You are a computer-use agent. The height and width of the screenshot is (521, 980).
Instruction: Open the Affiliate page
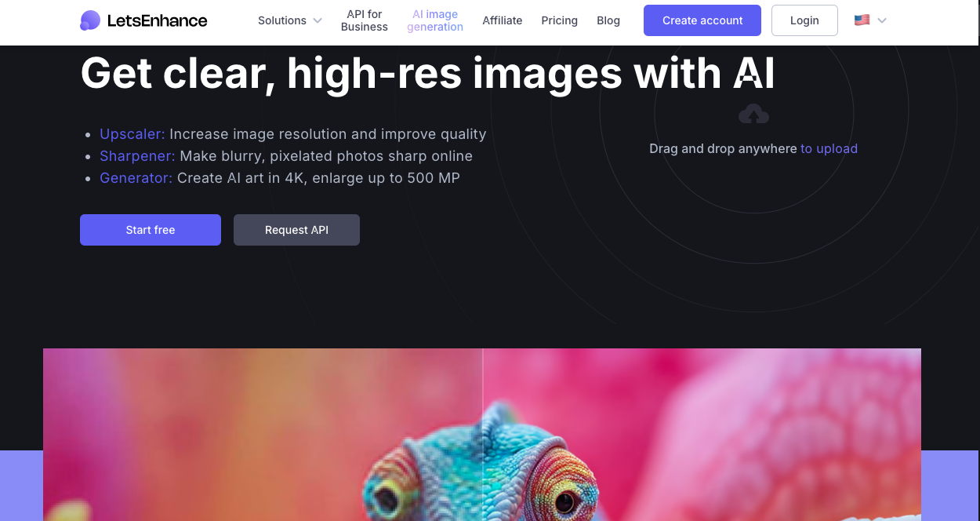(x=503, y=20)
